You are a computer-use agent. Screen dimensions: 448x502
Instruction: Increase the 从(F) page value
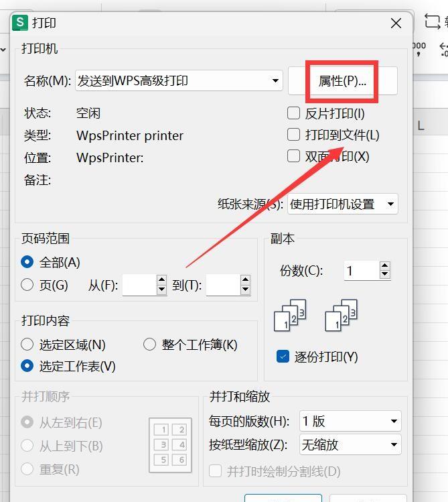pyautogui.click(x=162, y=279)
